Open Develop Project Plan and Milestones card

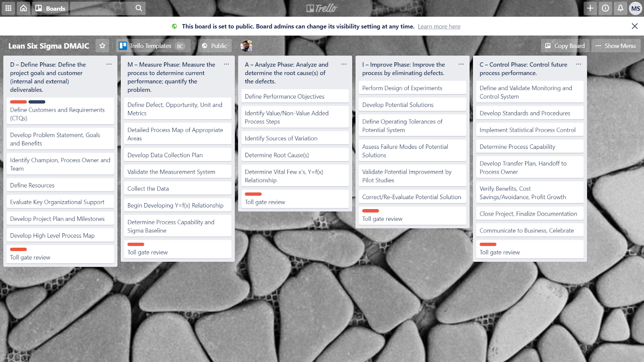[60, 219]
